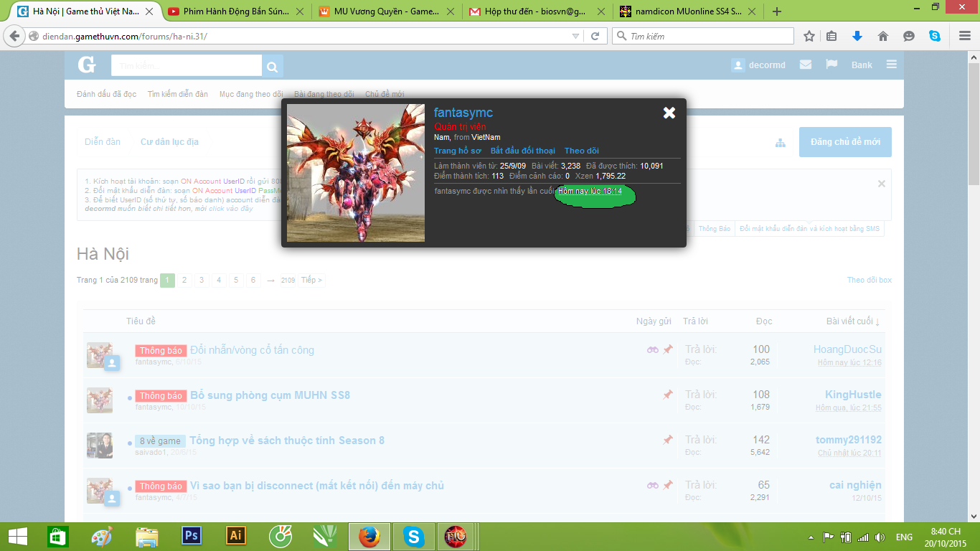Click Theo dõi box link
Viewport: 980px width, 551px height.
point(869,280)
